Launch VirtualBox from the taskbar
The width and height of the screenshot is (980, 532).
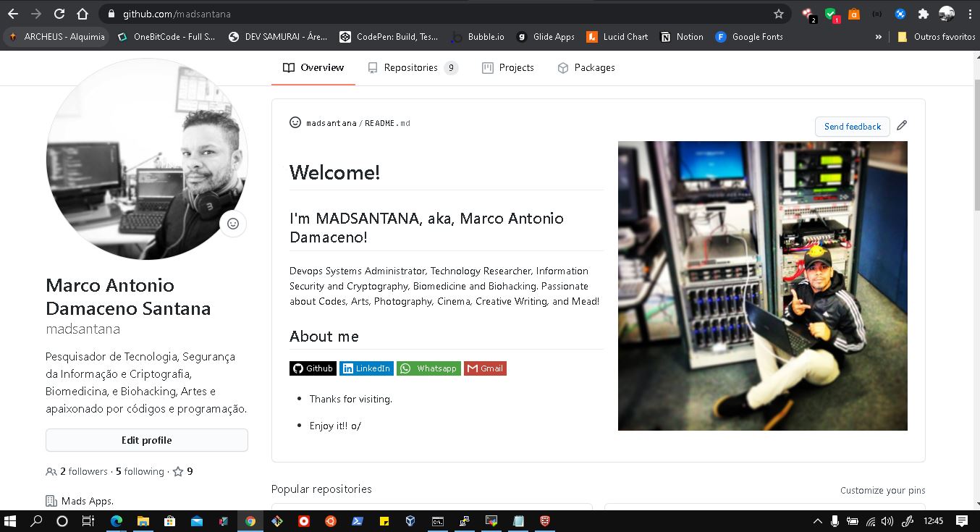[x=410, y=520]
